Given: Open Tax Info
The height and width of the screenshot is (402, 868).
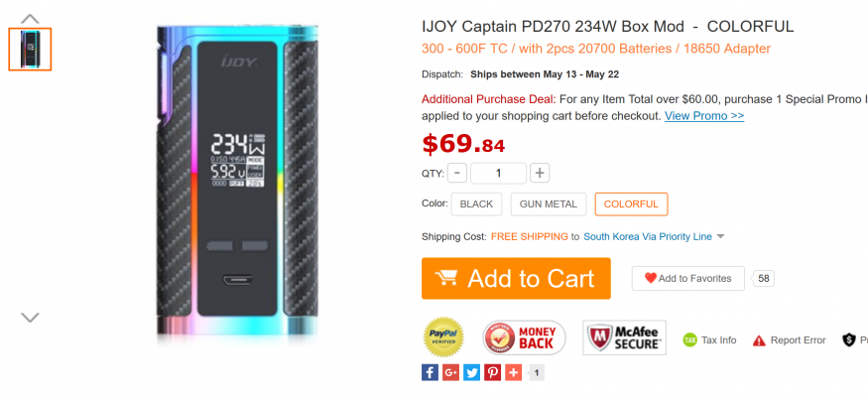Looking at the screenshot, I should pyautogui.click(x=709, y=339).
